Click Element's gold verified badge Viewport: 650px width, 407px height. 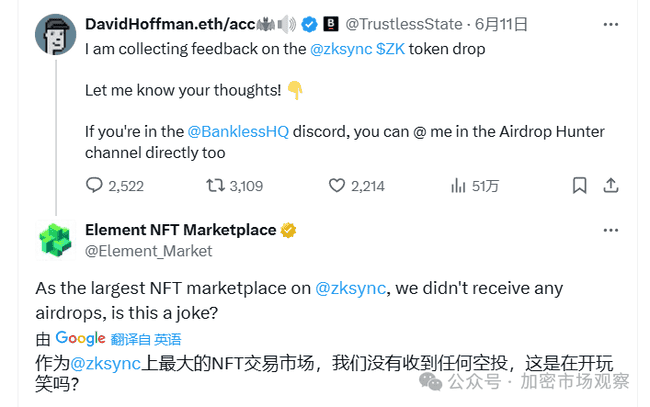[x=288, y=230]
